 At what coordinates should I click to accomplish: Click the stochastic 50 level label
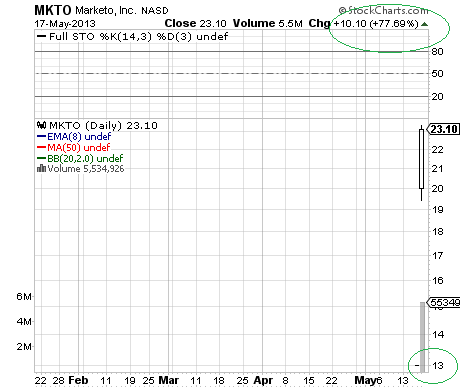437,73
